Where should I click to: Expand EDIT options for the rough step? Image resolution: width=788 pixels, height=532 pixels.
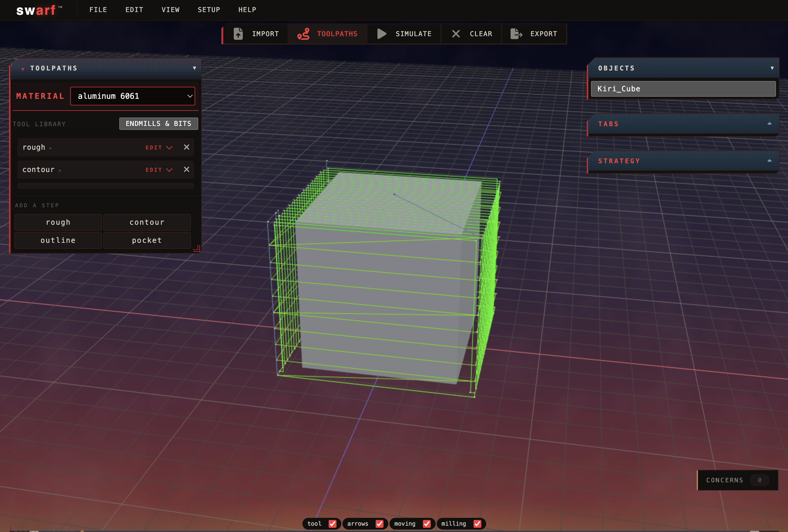(x=158, y=147)
